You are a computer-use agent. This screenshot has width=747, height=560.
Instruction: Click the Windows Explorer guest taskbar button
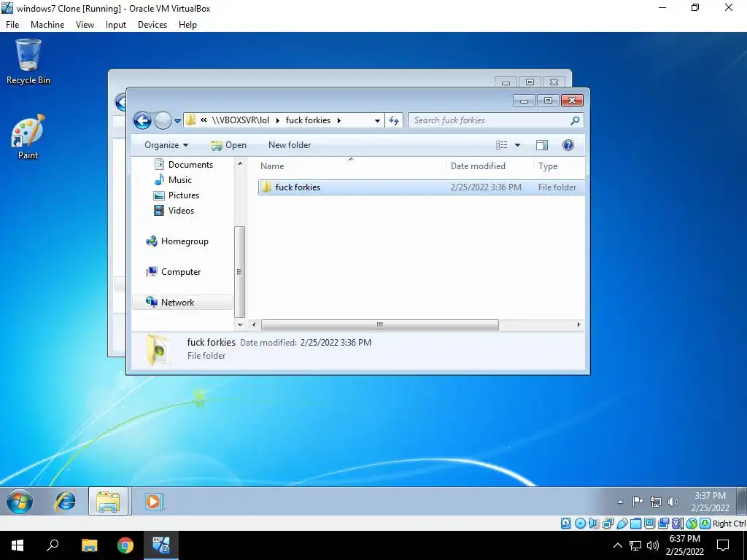pos(108,501)
